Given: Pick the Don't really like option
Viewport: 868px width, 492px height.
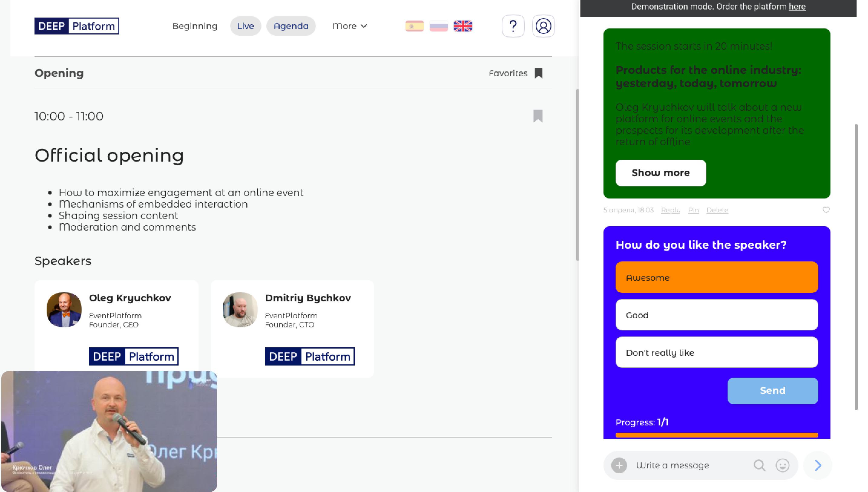Looking at the screenshot, I should (x=716, y=353).
